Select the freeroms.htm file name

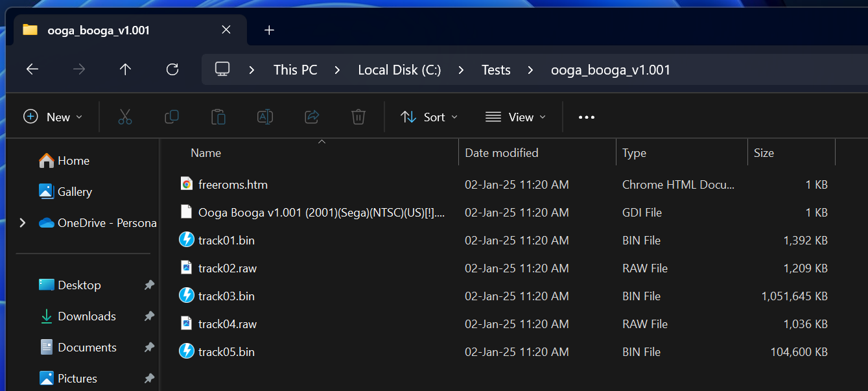click(x=233, y=185)
